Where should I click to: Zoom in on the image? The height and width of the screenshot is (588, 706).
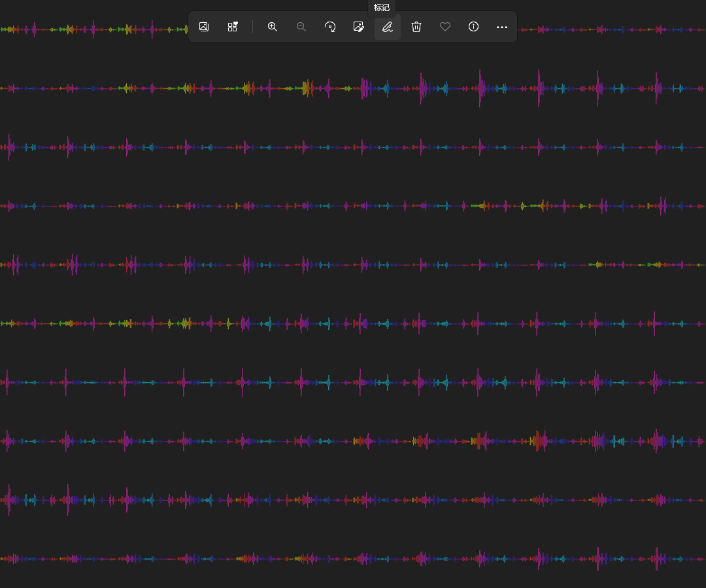[273, 27]
